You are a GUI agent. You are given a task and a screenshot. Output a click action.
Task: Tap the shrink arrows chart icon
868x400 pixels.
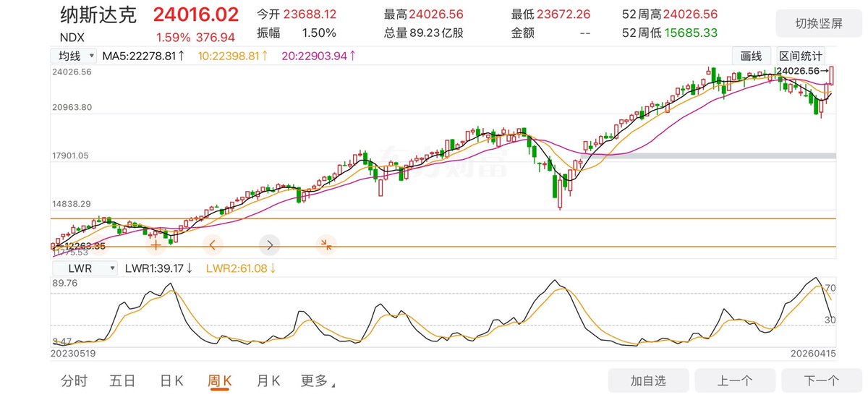(326, 245)
